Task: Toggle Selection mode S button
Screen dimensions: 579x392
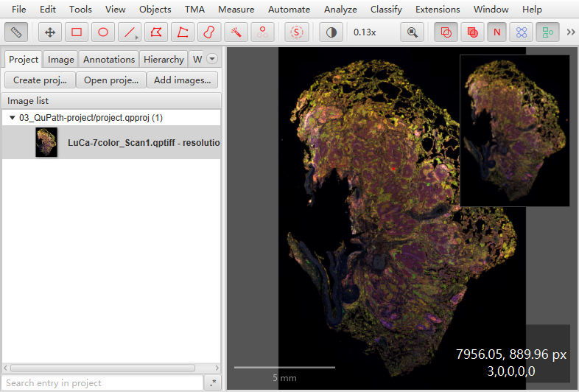Action: click(297, 32)
